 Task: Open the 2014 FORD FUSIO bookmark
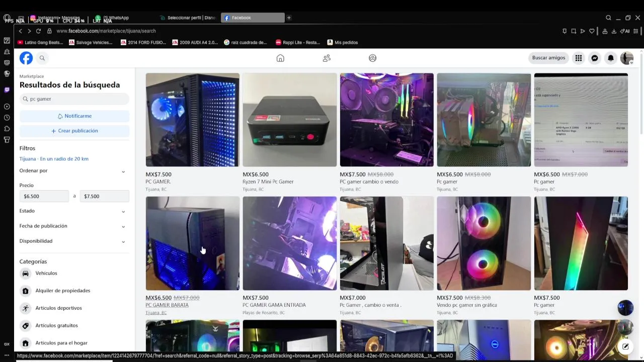[143, 43]
